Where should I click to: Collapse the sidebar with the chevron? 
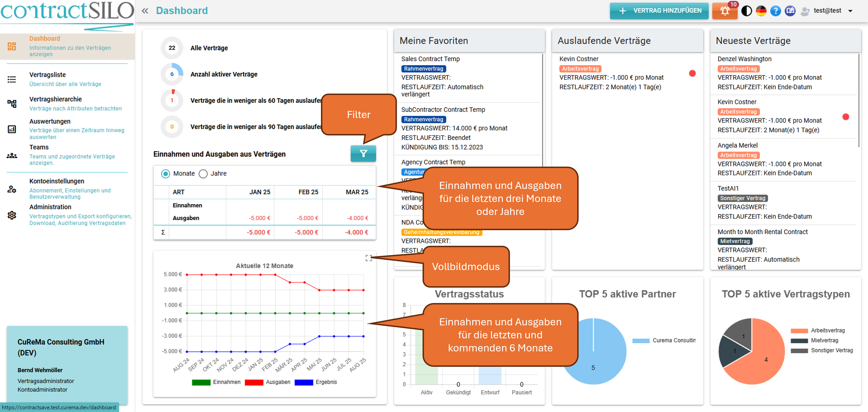[x=145, y=10]
